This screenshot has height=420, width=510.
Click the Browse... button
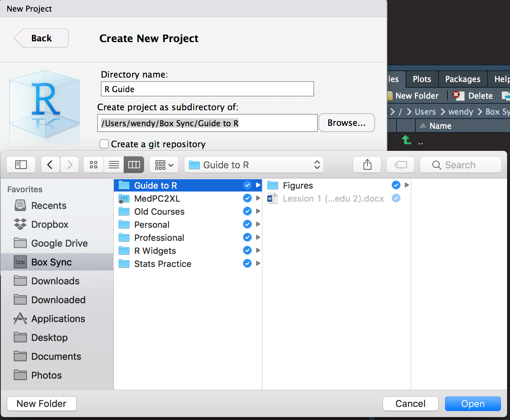pos(346,123)
